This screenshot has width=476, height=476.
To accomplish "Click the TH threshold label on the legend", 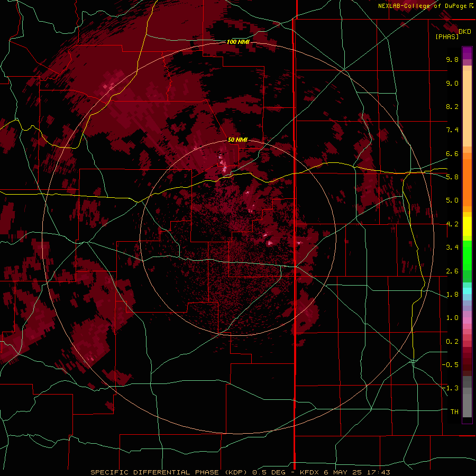I will tap(454, 412).
